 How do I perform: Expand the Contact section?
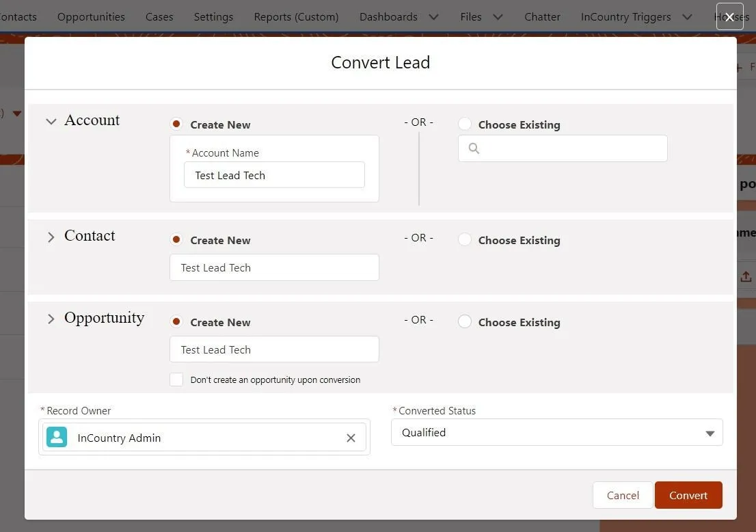(51, 237)
